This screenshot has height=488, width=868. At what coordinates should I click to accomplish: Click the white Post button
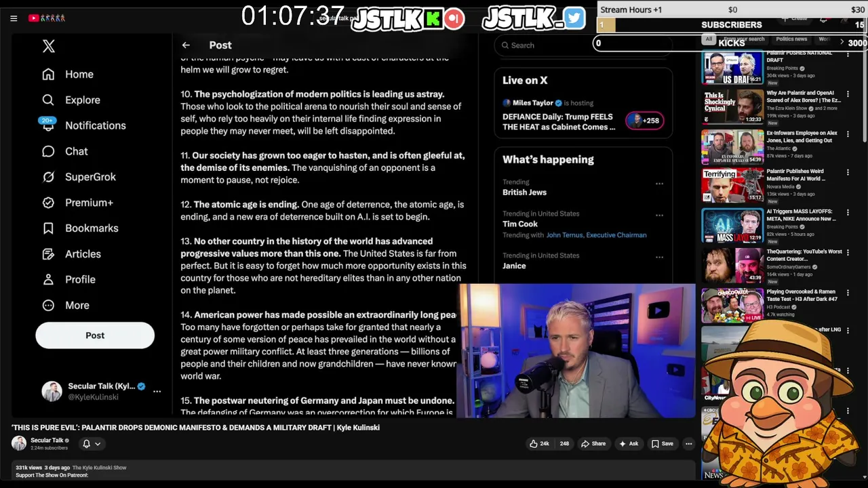[95, 335]
